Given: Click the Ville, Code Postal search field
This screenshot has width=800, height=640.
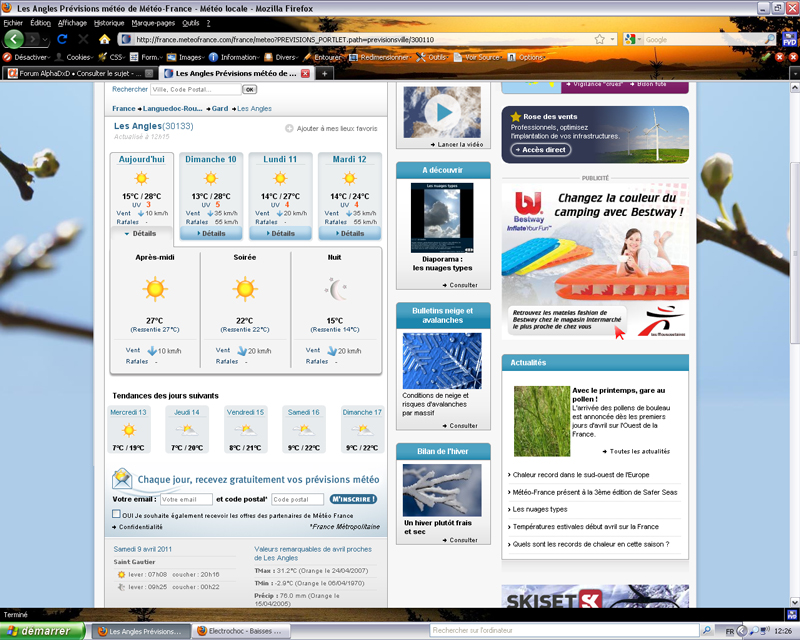Looking at the screenshot, I should tap(196, 89).
